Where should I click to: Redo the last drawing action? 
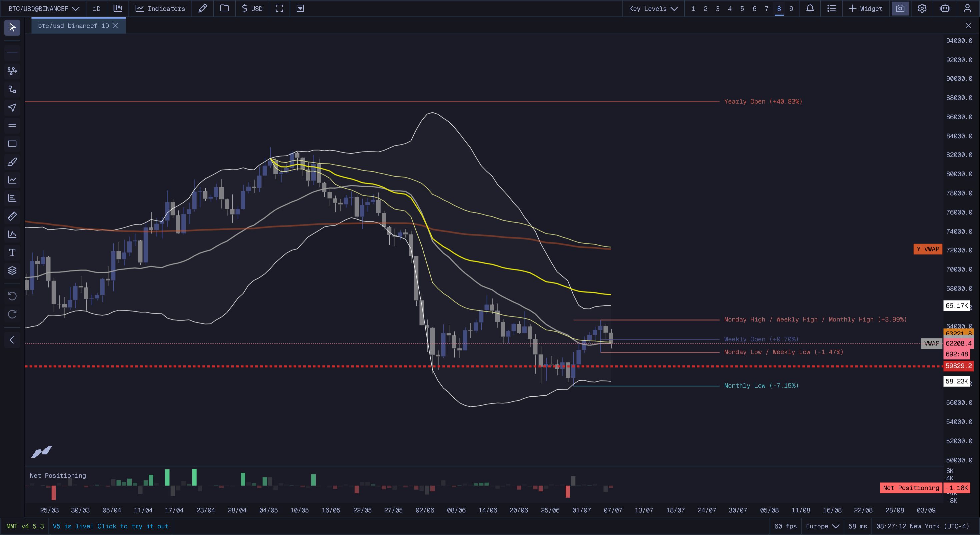coord(12,314)
